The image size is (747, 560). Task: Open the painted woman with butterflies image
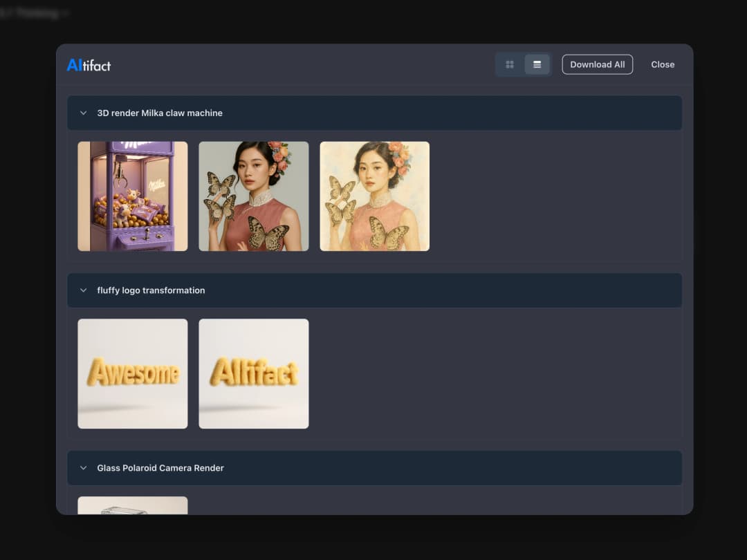(x=375, y=196)
